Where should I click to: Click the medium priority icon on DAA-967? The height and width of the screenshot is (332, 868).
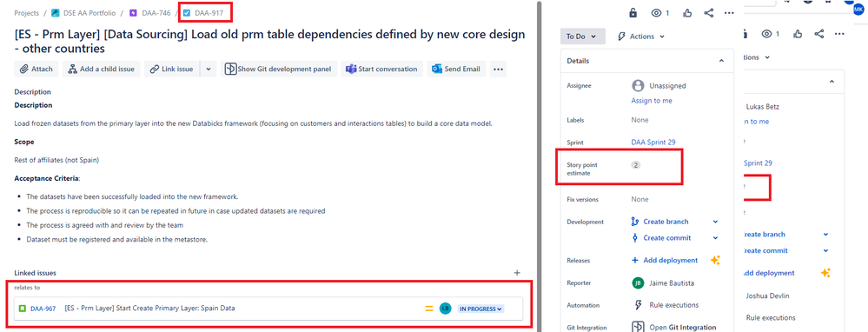(429, 309)
